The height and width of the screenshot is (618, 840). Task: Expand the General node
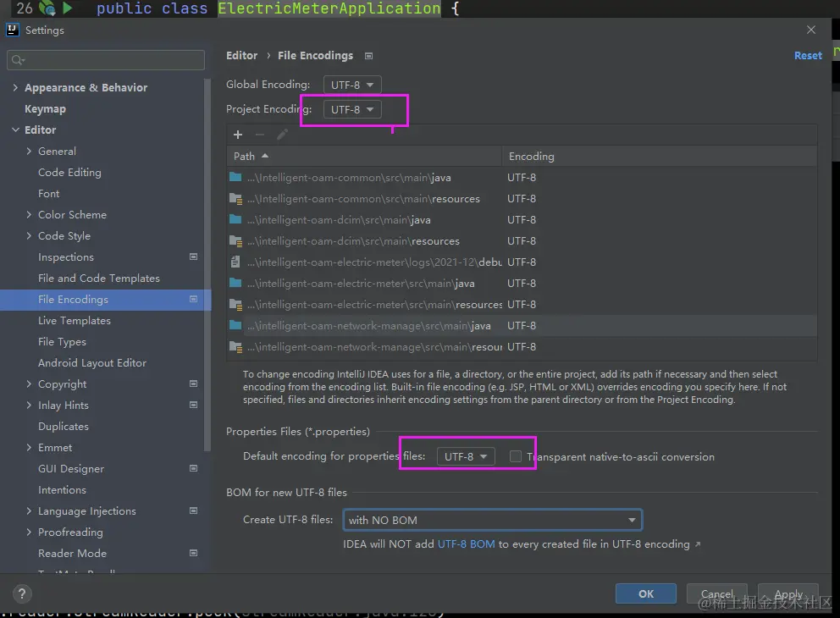[x=29, y=151]
